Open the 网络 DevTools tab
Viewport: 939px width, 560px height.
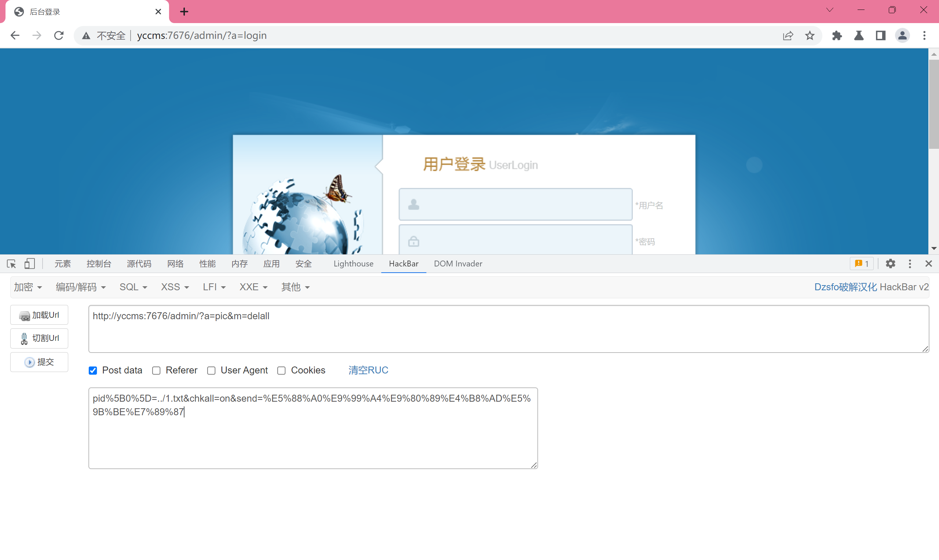point(175,264)
